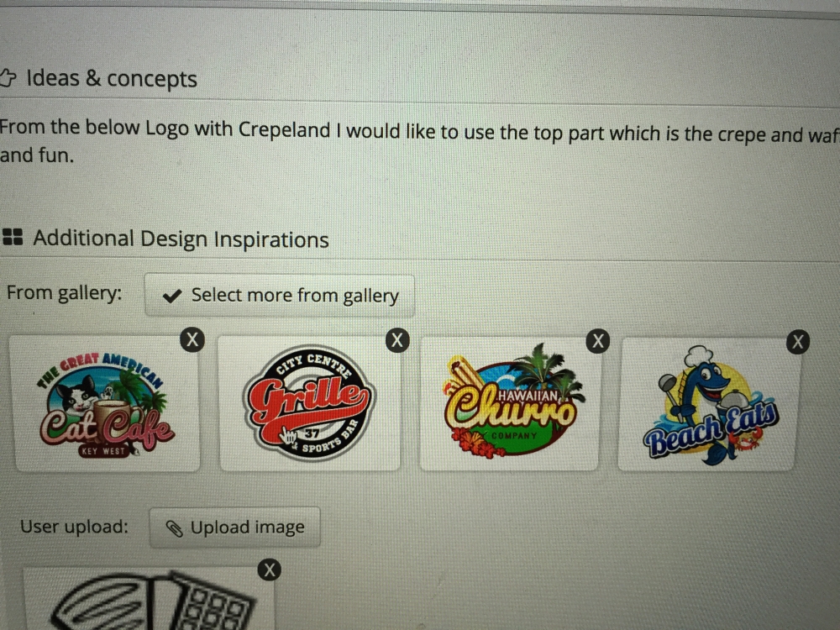Click the paperclip icon on Upload image
This screenshot has height=630, width=840.
click(x=174, y=528)
